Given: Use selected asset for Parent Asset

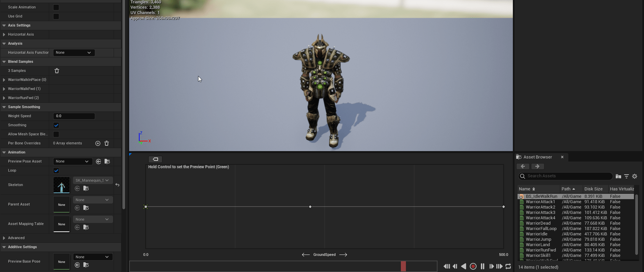Looking at the screenshot, I should point(77,208).
